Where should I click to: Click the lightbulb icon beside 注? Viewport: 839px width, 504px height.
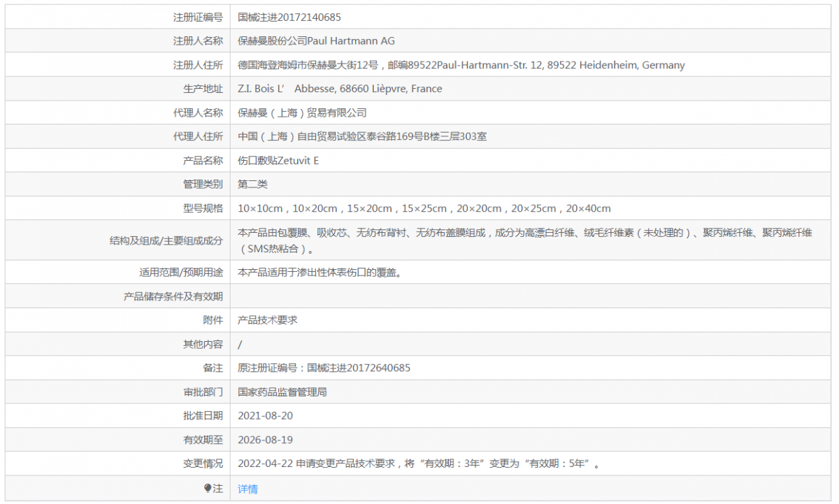(208, 488)
